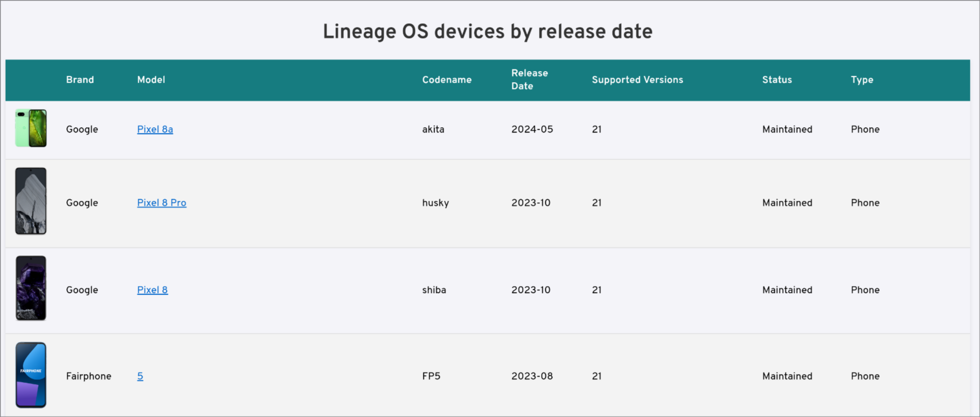Screen dimensions: 980x417
Task: Click the Type column header
Action: (x=862, y=80)
